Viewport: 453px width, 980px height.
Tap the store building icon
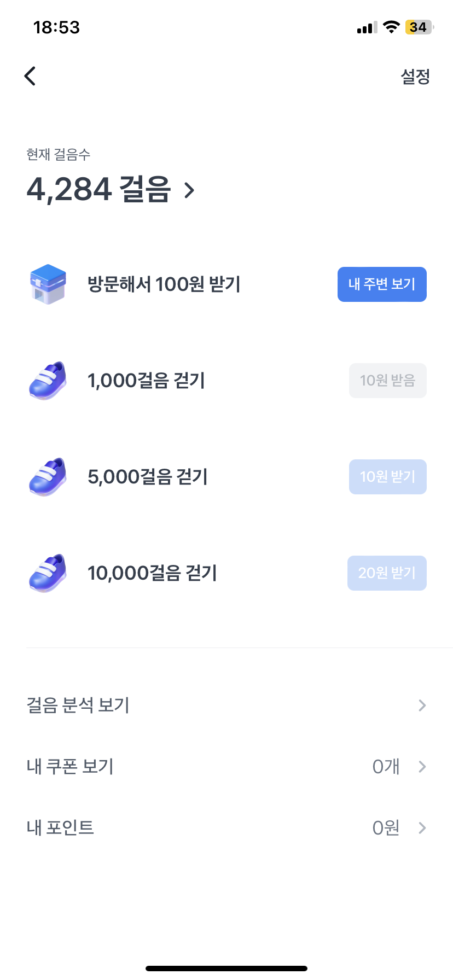click(48, 284)
